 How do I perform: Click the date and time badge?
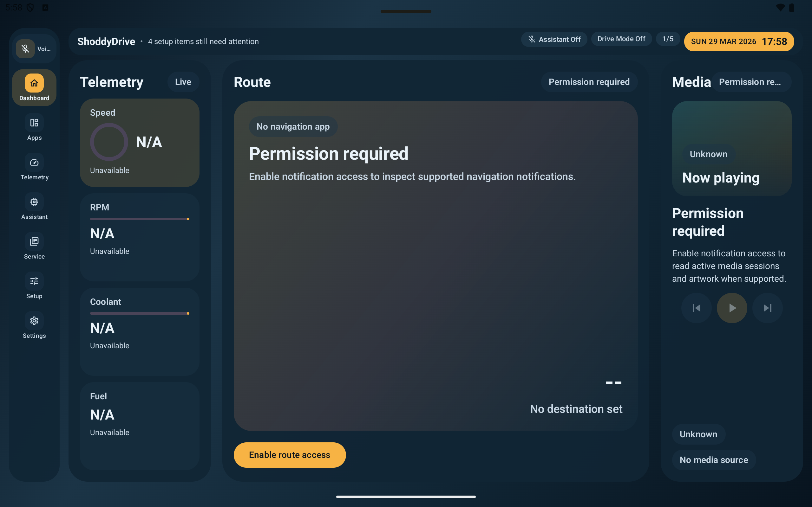[739, 42]
